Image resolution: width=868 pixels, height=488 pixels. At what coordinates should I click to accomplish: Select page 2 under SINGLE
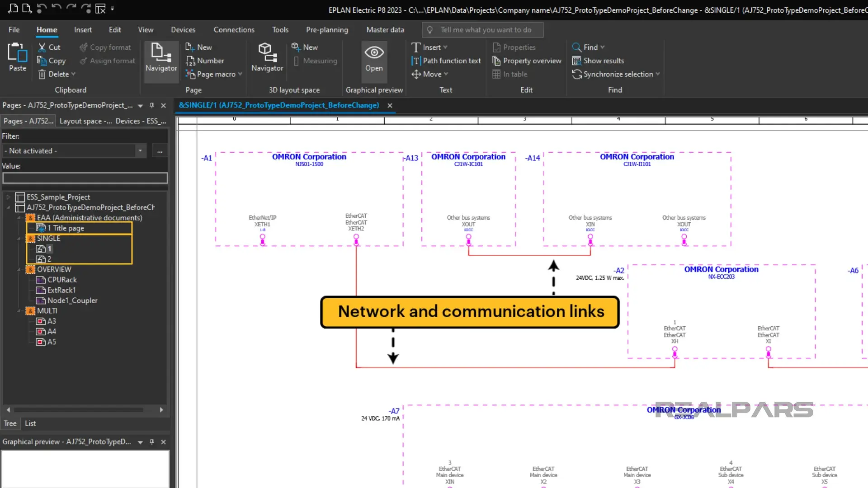pos(44,259)
